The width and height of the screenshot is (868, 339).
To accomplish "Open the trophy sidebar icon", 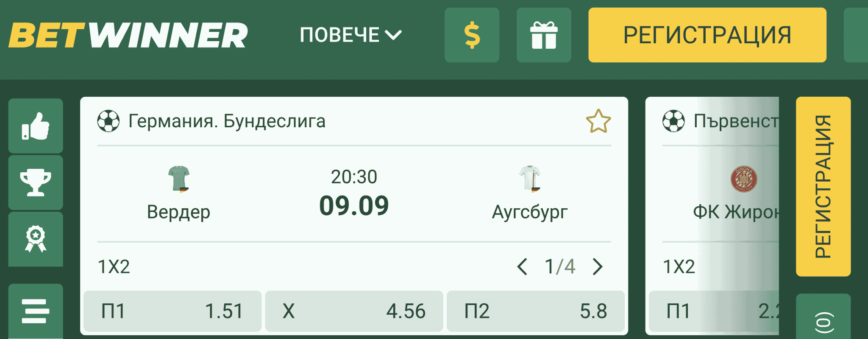I will (36, 182).
